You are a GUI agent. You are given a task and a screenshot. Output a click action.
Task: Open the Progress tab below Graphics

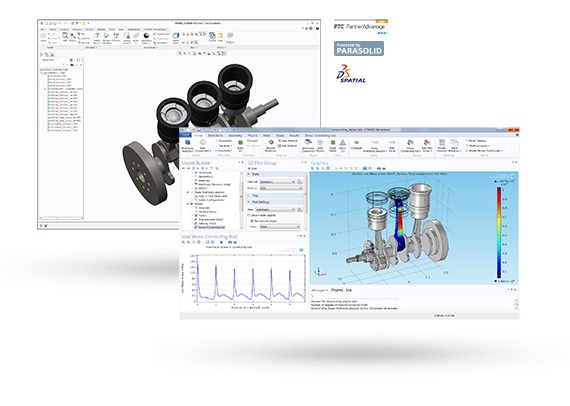pyautogui.click(x=337, y=290)
